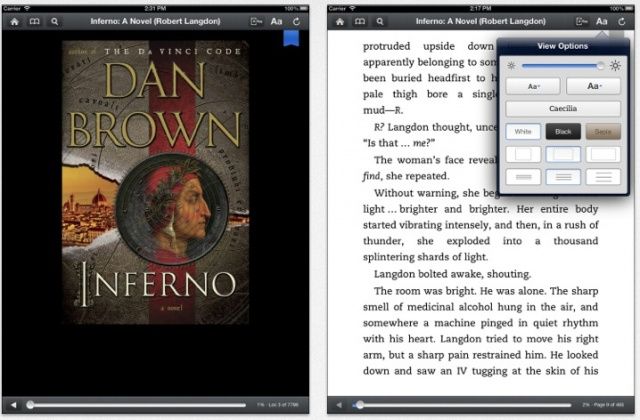The height and width of the screenshot is (420, 640).
Task: Choose the medium page margins option
Action: click(563, 154)
